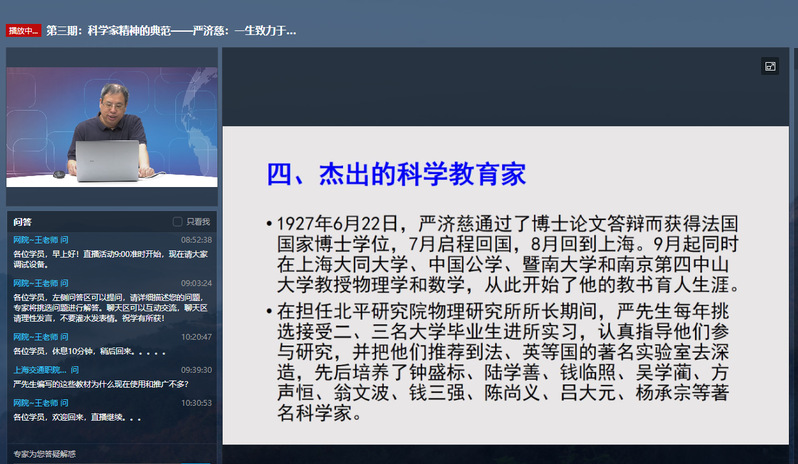Click the presenter camera video feed
Viewport: 798px width, 464px height.
(111, 126)
